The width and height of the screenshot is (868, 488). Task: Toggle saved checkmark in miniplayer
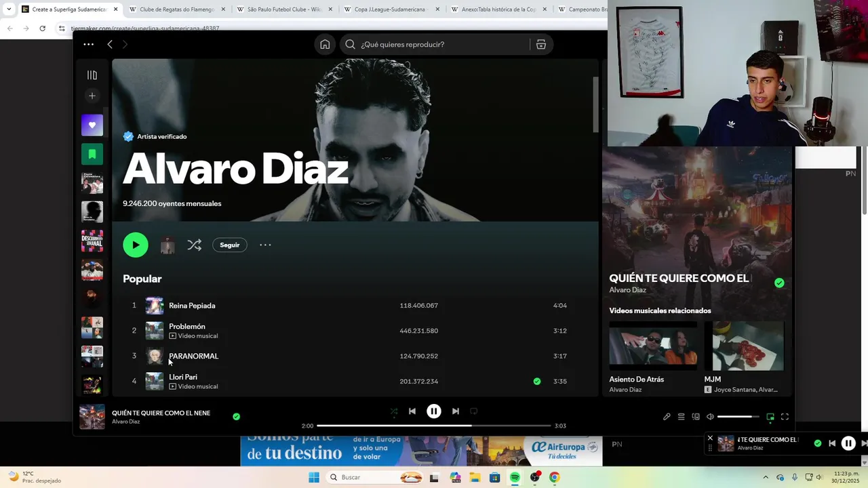click(x=817, y=443)
